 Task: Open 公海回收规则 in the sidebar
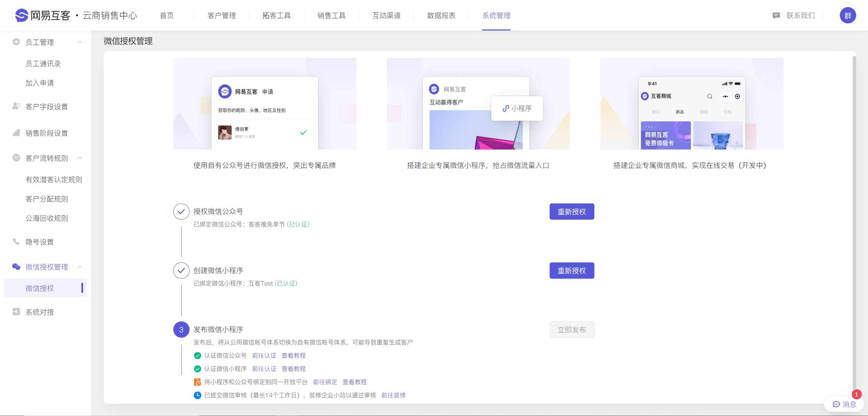point(47,218)
